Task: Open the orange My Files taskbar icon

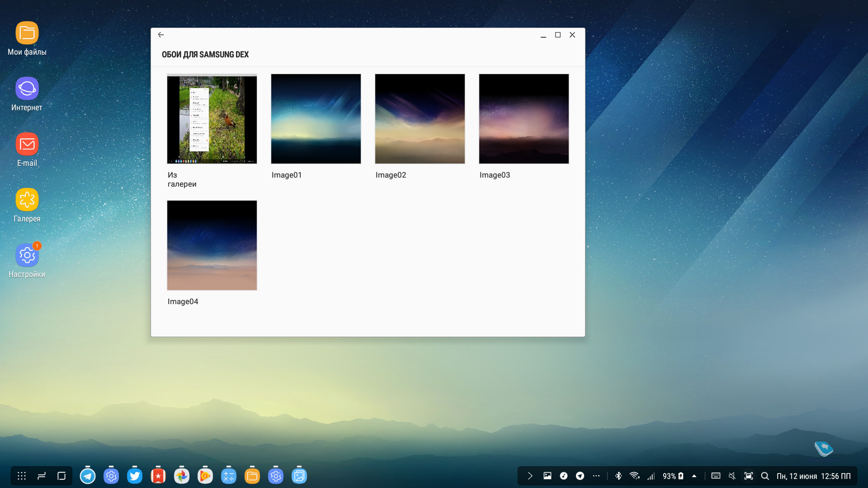Action: 252,476
